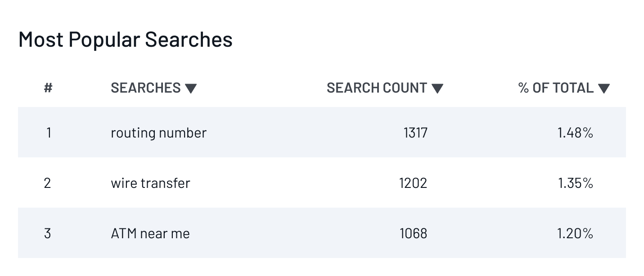
Task: Open the "wire transfer" search term
Action: 150,183
